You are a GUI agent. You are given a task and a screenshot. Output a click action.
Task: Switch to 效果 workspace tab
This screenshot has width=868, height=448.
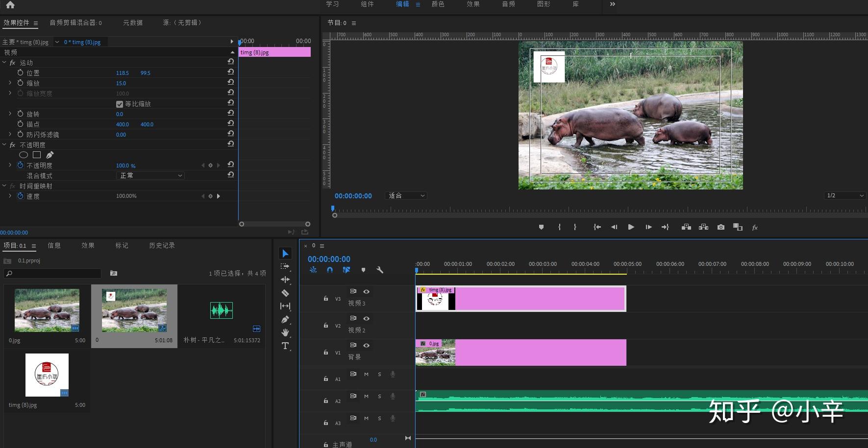coord(473,4)
